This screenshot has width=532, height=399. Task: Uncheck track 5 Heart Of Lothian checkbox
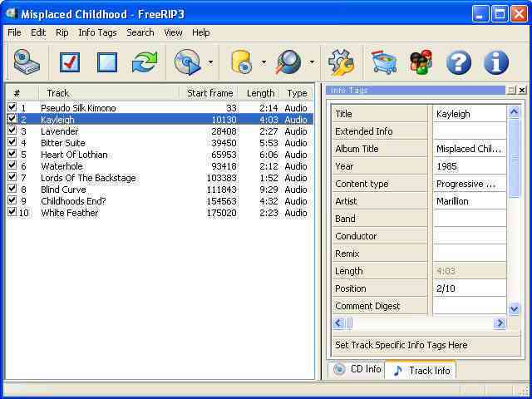pyautogui.click(x=12, y=154)
